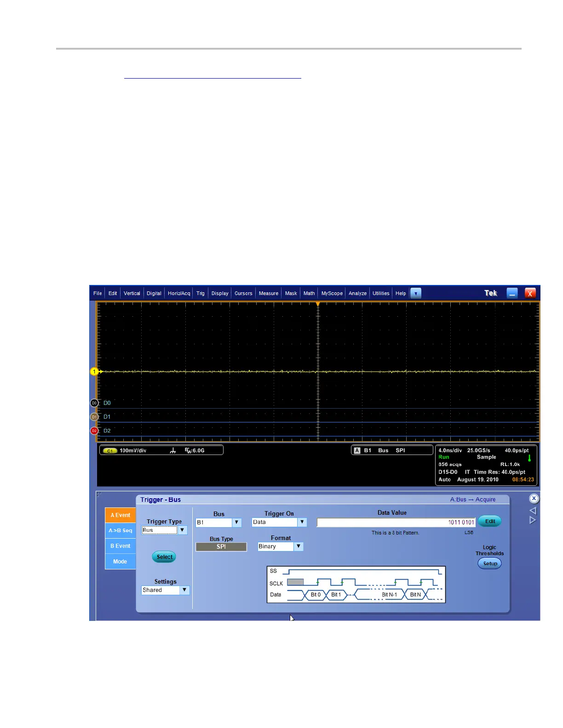Select the D2 digital channel handle
The height and width of the screenshot is (728, 563).
pos(94,431)
